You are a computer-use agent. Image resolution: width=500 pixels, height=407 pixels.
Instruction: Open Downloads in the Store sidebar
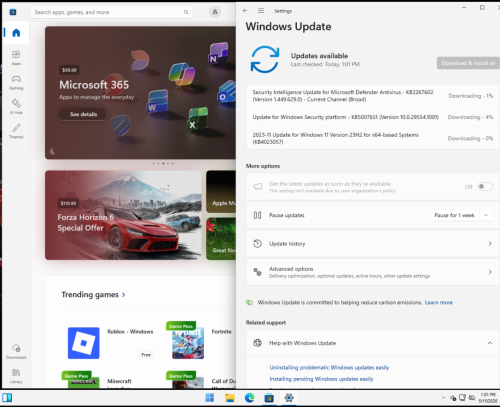16,351
